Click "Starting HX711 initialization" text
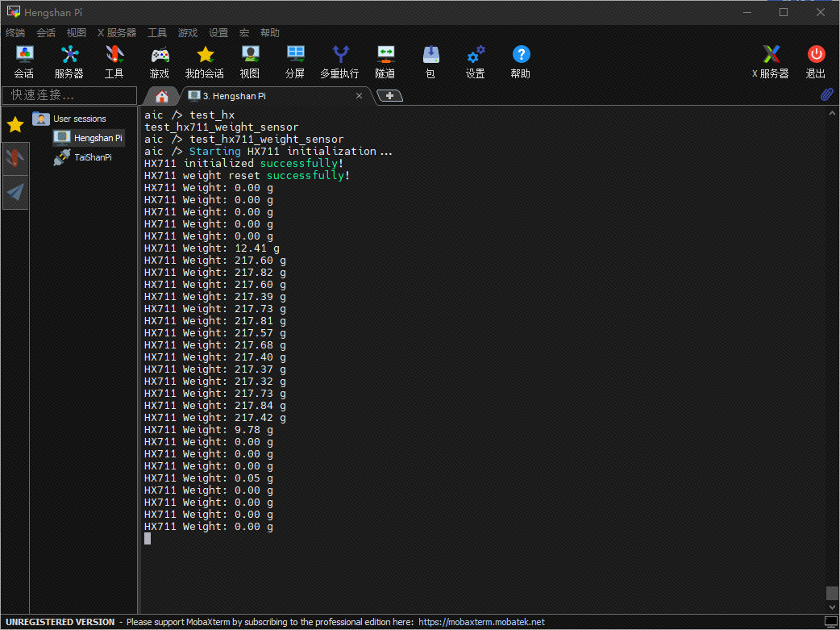The image size is (840, 630). coord(283,151)
